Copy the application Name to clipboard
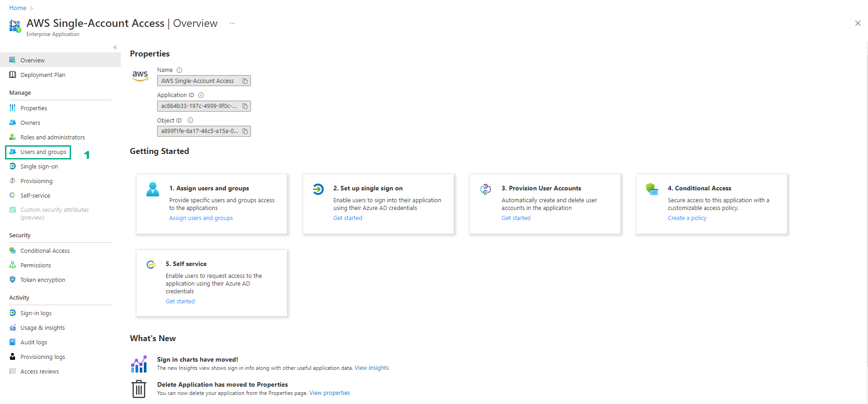868x404 pixels. (x=245, y=81)
